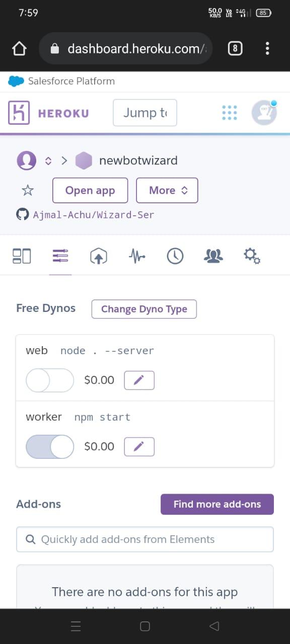Viewport: 290px width, 644px height.
Task: Select the Resources tab
Action: pos(60,256)
